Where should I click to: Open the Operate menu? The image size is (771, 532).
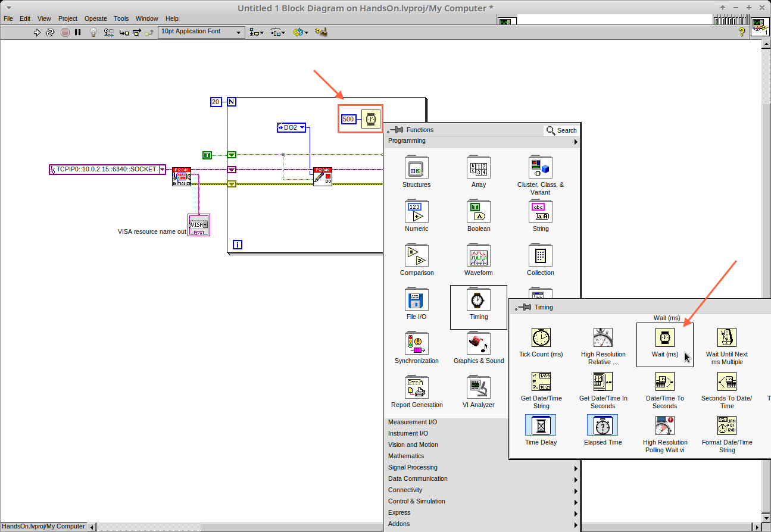click(x=95, y=18)
